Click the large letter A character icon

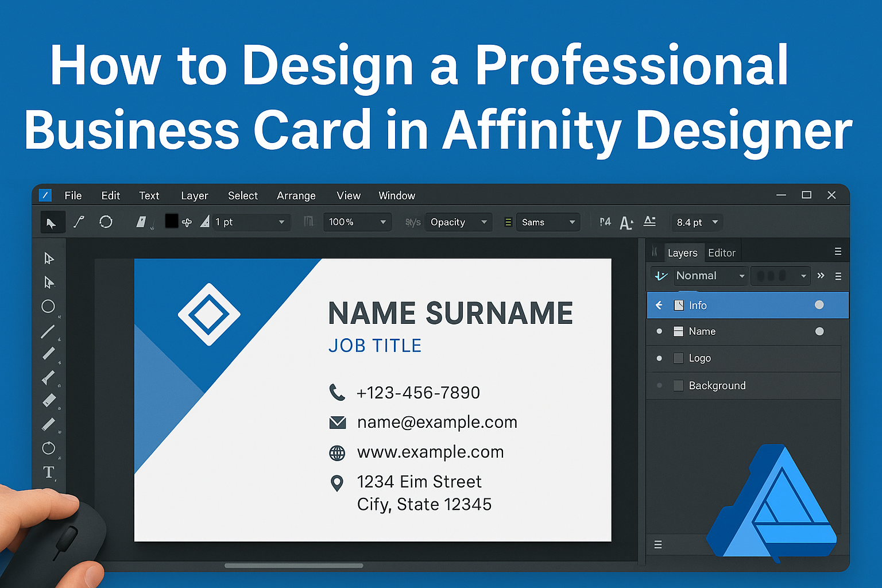click(626, 223)
